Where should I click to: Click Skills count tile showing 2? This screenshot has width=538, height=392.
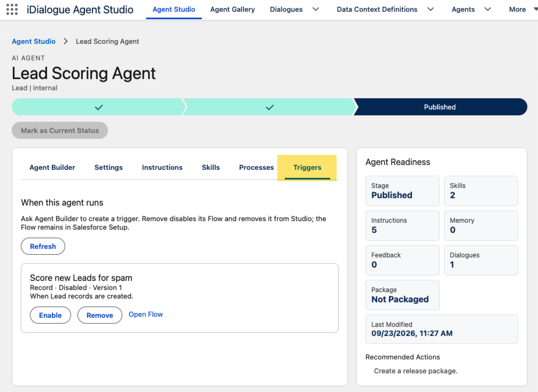[481, 191]
